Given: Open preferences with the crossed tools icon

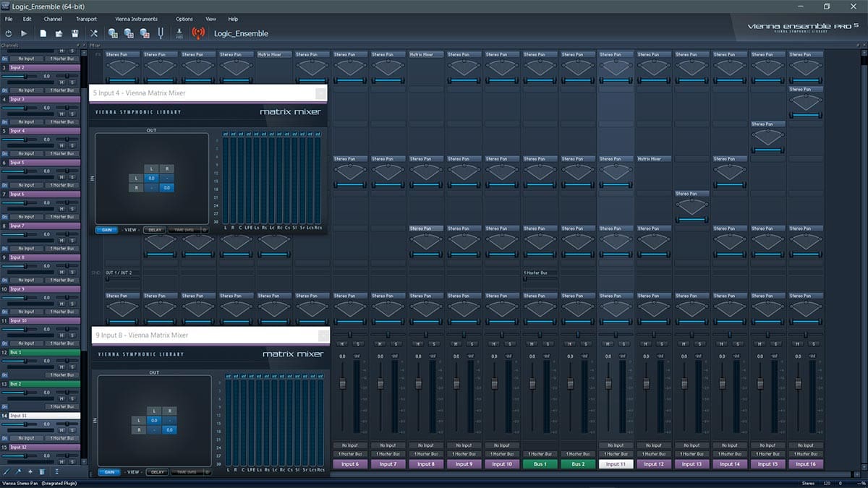Looking at the screenshot, I should pos(94,33).
